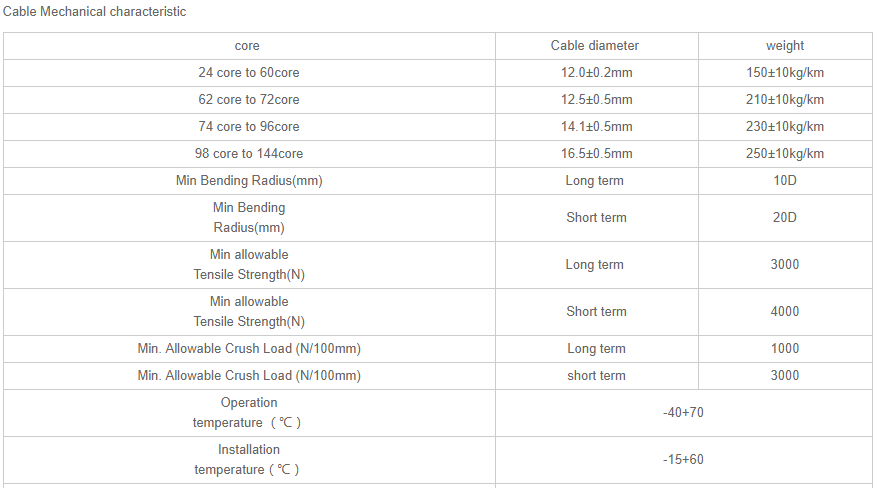Screen dimensions: 877x488
Task: Click the "Cable diameter" column header
Action: click(595, 46)
